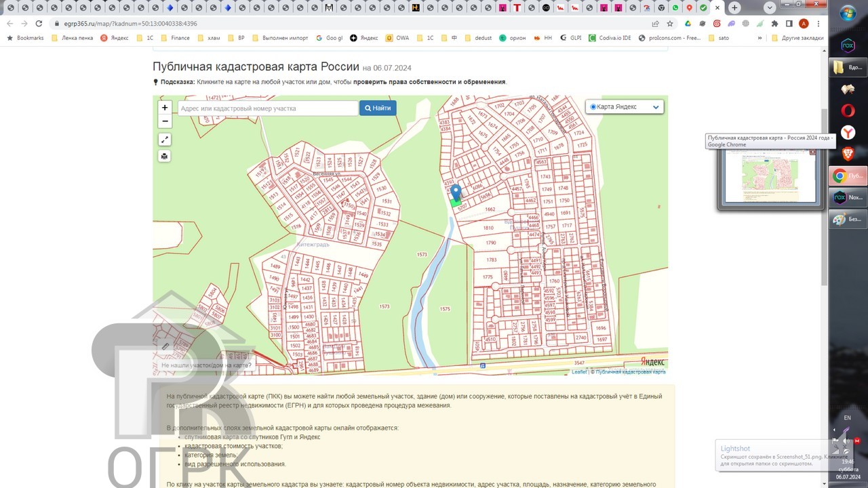Close the active browser tab
The height and width of the screenshot is (488, 868).
[x=717, y=7]
